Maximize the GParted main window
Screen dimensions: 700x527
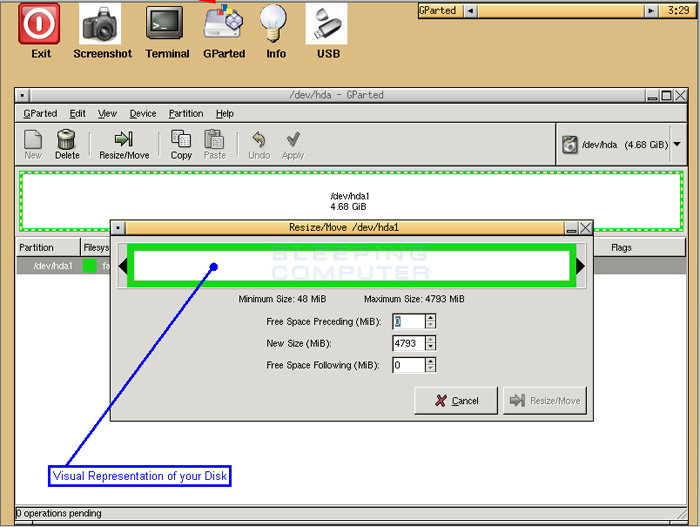pos(666,95)
